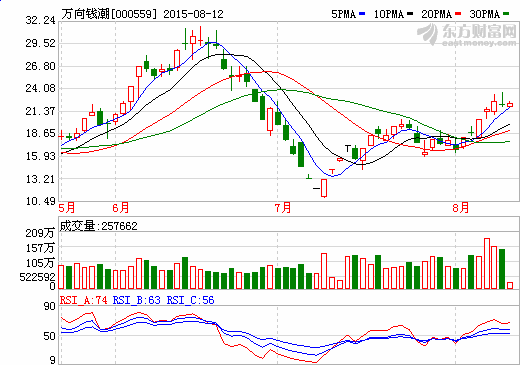The image size is (520, 365).
Task: Click the 15.93 price axis label
Action: [40, 156]
